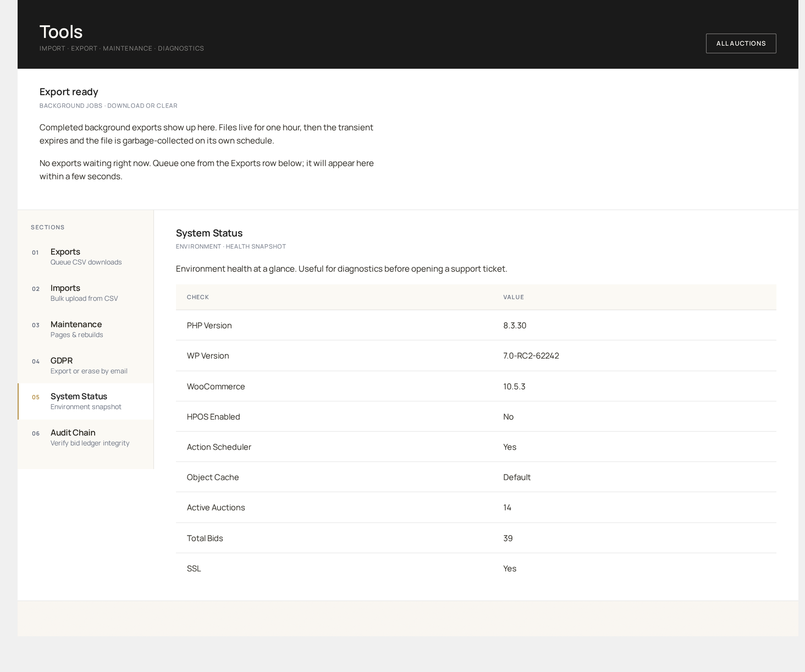Select the Object Cache row label
The height and width of the screenshot is (672, 805).
coord(213,477)
